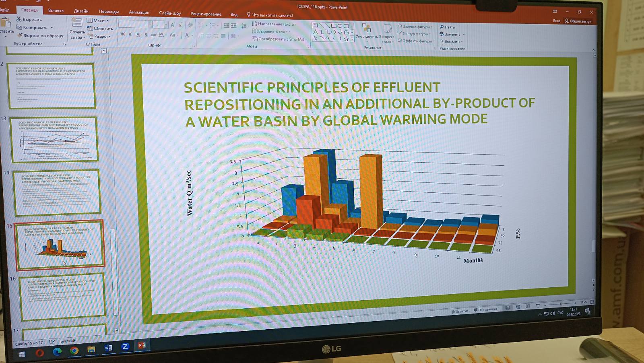The image size is (644, 363).
Task: Switch to Slide Sorter view icon
Action: pos(518,307)
